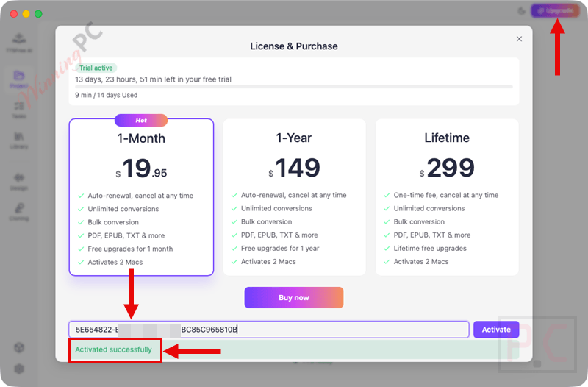Click the Activate button
This screenshot has width=588, height=387.
pos(496,330)
